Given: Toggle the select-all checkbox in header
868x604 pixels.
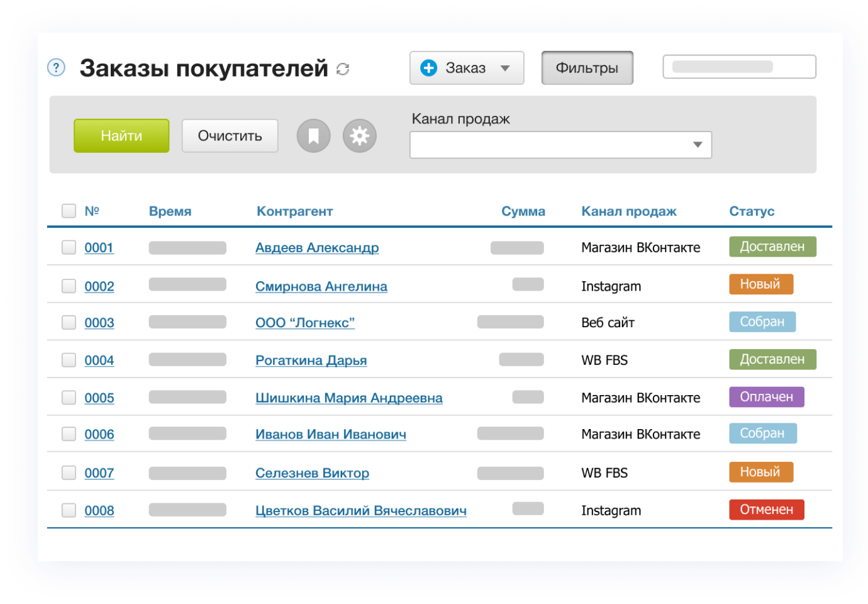Looking at the screenshot, I should click(69, 211).
